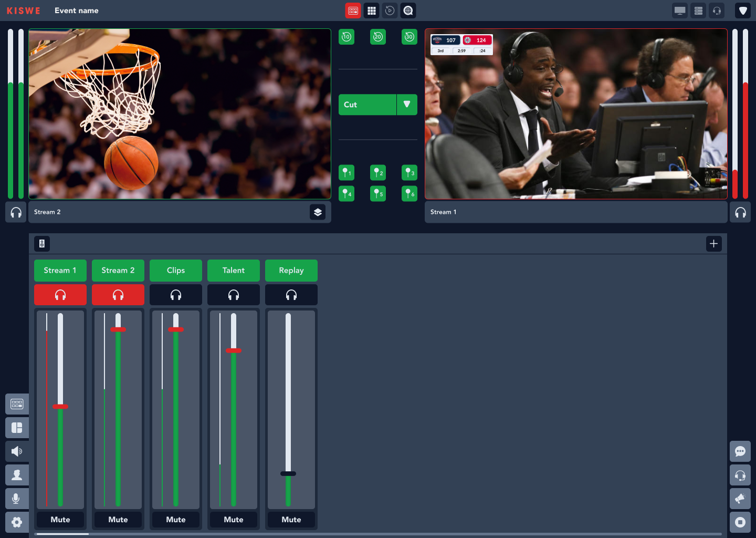The image size is (756, 538).
Task: Select marker pin 1
Action: [346, 172]
